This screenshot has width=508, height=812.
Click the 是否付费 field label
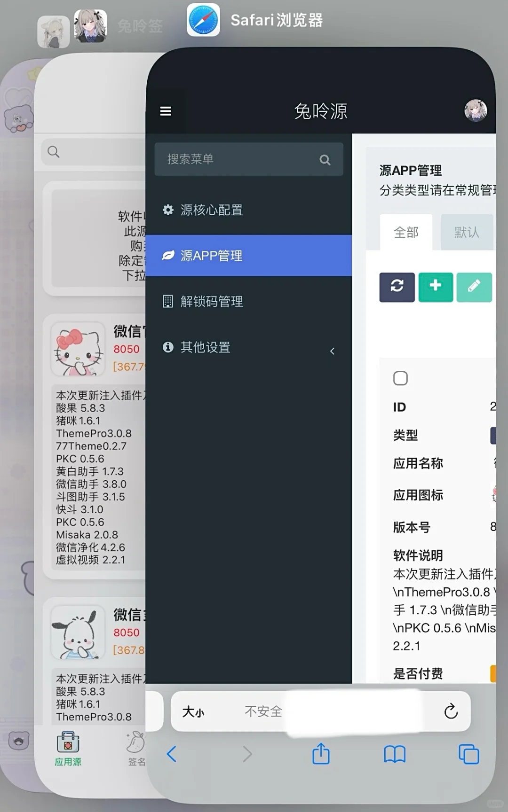[418, 674]
